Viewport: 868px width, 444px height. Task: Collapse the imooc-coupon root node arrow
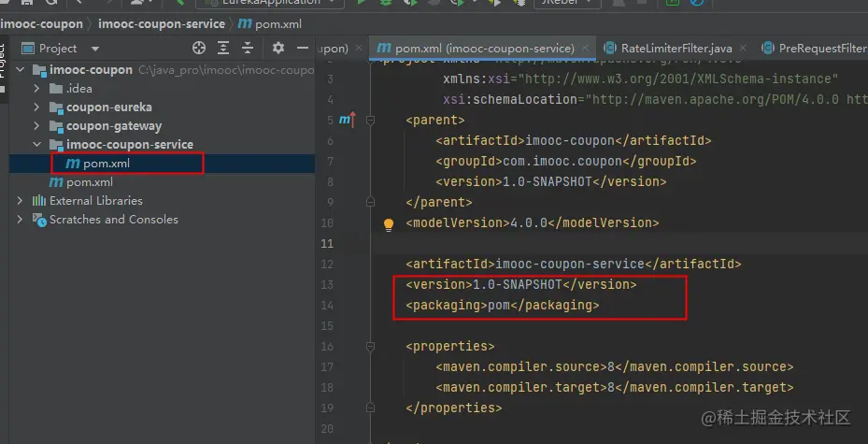click(x=21, y=70)
